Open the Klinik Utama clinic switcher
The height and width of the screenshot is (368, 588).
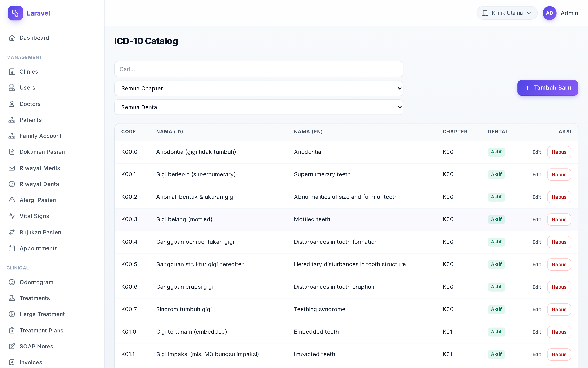pos(507,13)
